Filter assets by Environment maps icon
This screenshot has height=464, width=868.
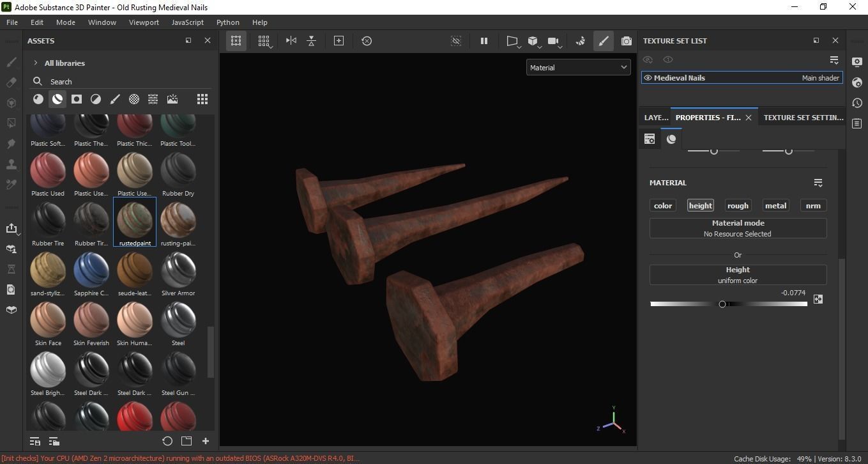coord(172,99)
